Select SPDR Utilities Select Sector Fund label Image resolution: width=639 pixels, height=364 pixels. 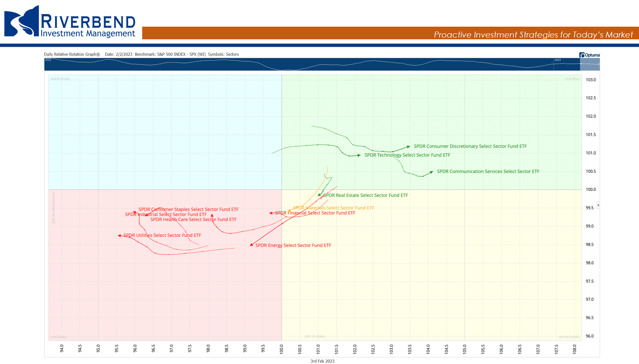pos(162,236)
